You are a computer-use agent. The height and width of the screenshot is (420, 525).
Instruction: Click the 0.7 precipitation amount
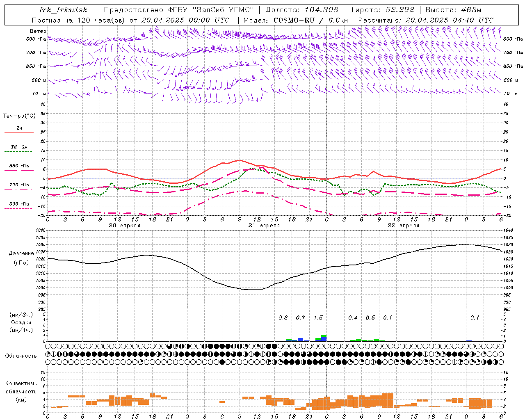[x=301, y=317]
